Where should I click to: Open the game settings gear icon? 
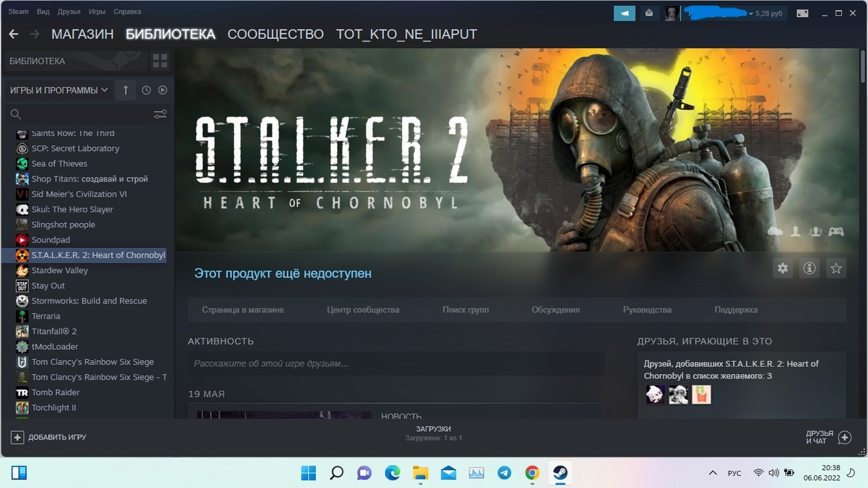783,268
